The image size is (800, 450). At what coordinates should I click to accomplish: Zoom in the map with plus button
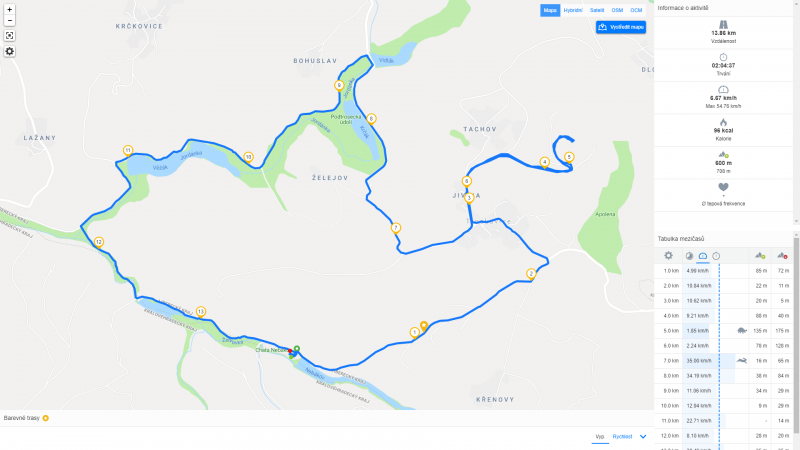9,10
